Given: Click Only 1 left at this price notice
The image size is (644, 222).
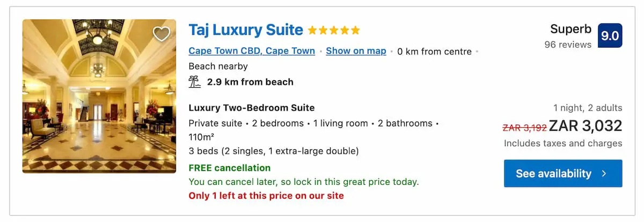Looking at the screenshot, I should point(266,196).
